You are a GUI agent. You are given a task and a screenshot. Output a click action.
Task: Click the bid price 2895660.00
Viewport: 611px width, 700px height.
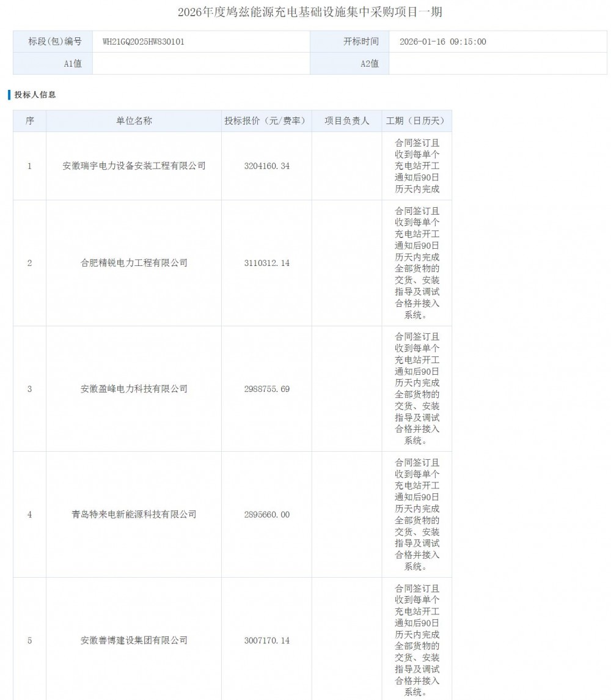266,515
